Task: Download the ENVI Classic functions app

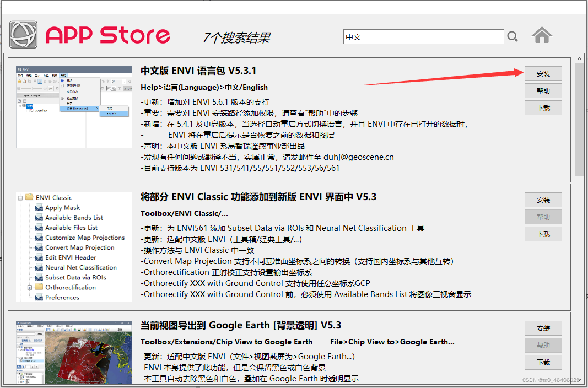Action: (543, 234)
